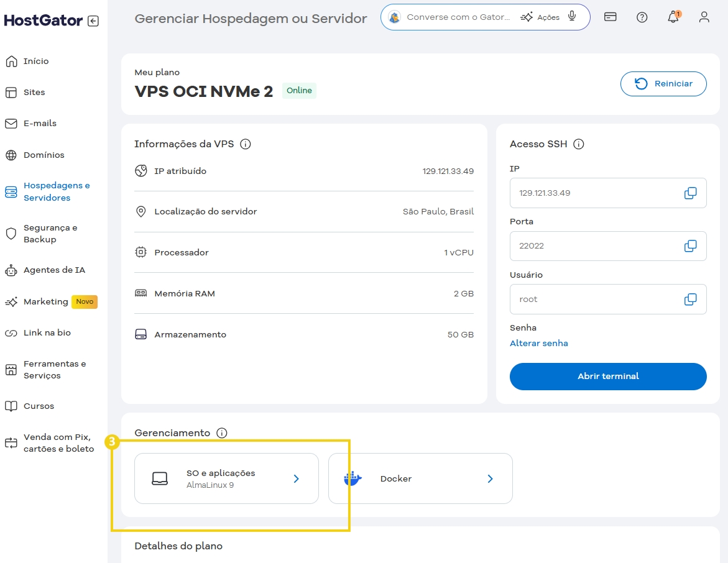Click the Reiniciar button
The image size is (728, 563).
pyautogui.click(x=663, y=84)
